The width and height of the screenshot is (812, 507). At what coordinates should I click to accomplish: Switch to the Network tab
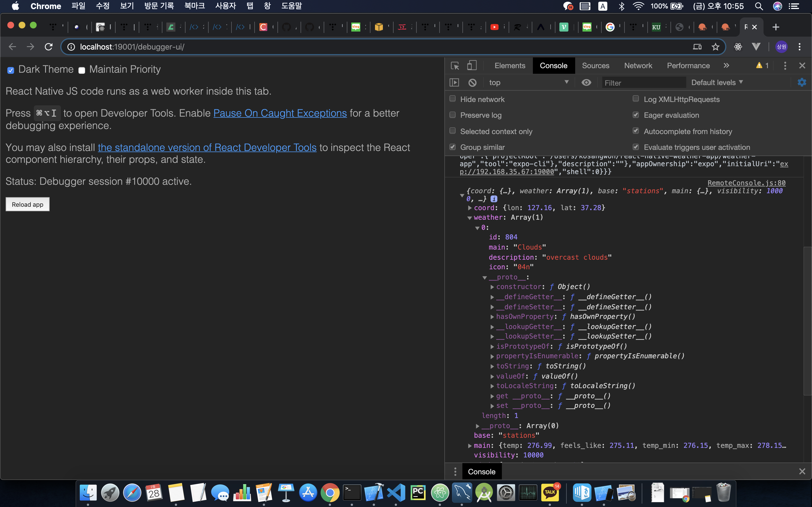pos(638,66)
